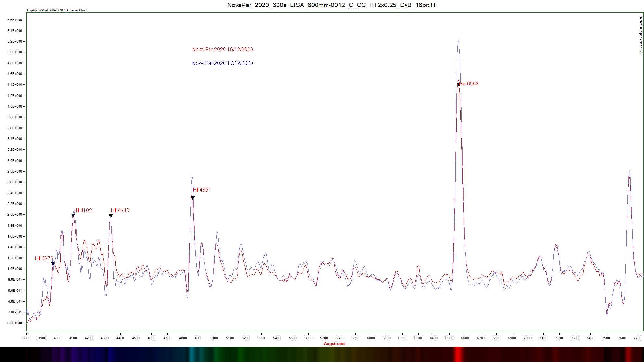
Task: Click the HI 4861 text label
Action: click(202, 190)
